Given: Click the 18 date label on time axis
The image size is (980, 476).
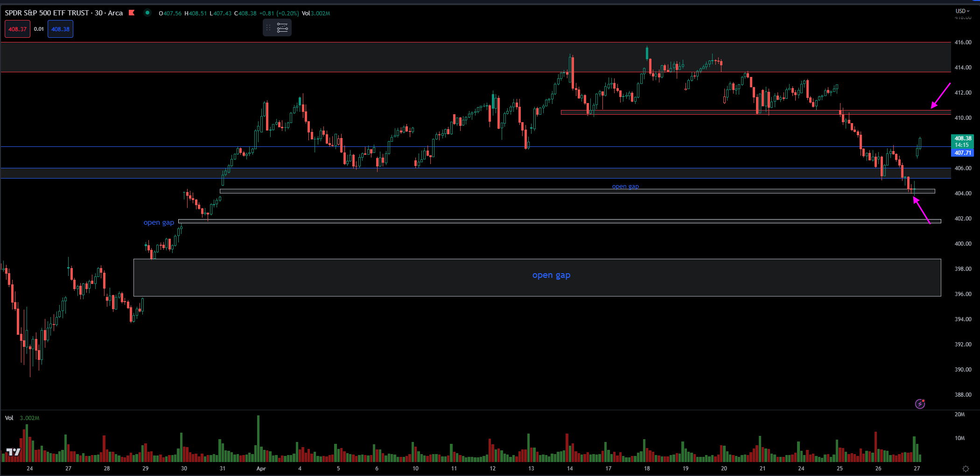Looking at the screenshot, I should [647, 469].
